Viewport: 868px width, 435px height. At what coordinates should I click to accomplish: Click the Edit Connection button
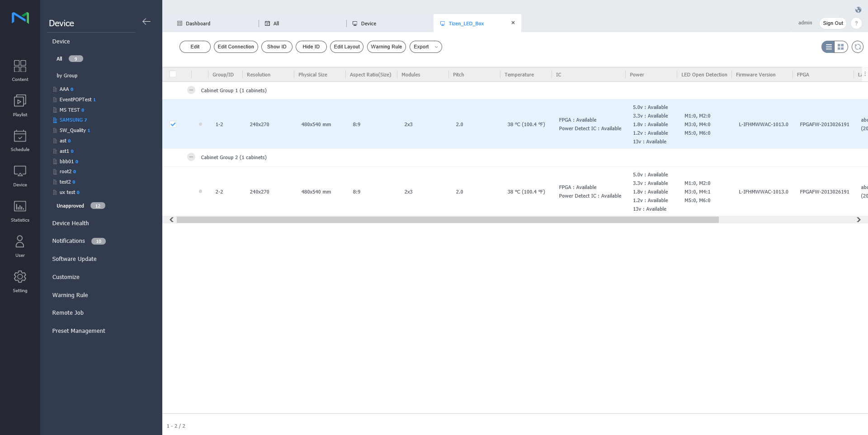(236, 47)
